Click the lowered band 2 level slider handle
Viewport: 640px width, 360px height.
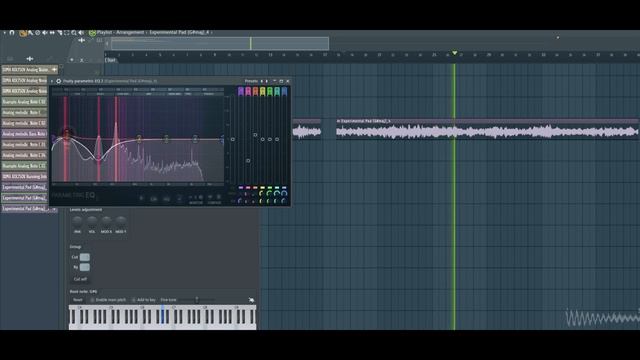[248, 160]
